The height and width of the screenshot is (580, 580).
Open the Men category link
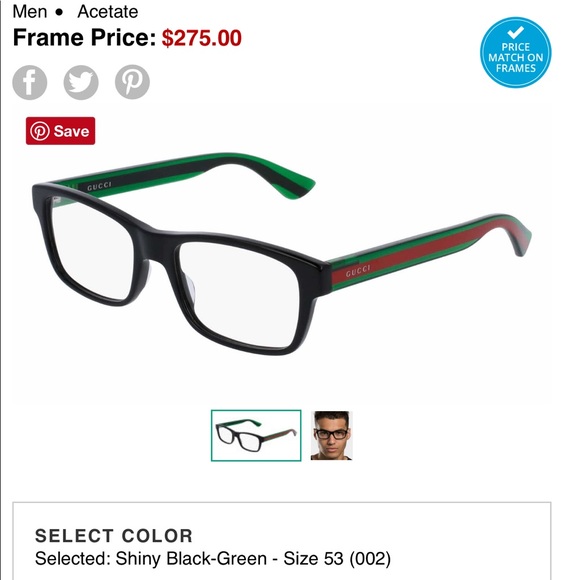click(30, 11)
